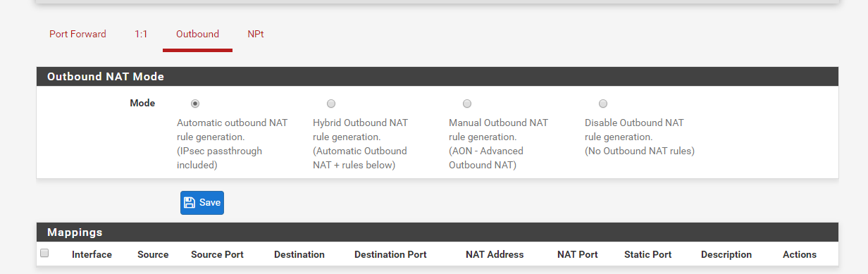The image size is (868, 274).
Task: Go to the NPt tab
Action: (256, 34)
